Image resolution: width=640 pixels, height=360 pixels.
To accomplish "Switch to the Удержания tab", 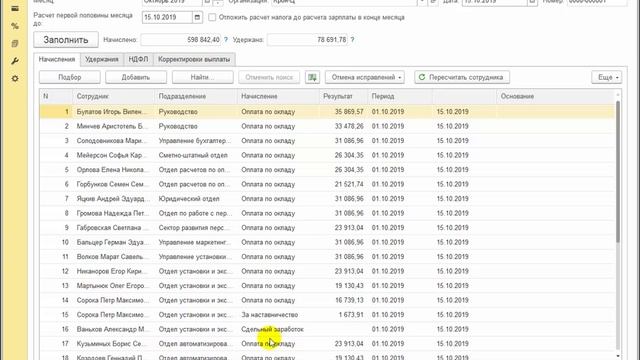I will (102, 59).
